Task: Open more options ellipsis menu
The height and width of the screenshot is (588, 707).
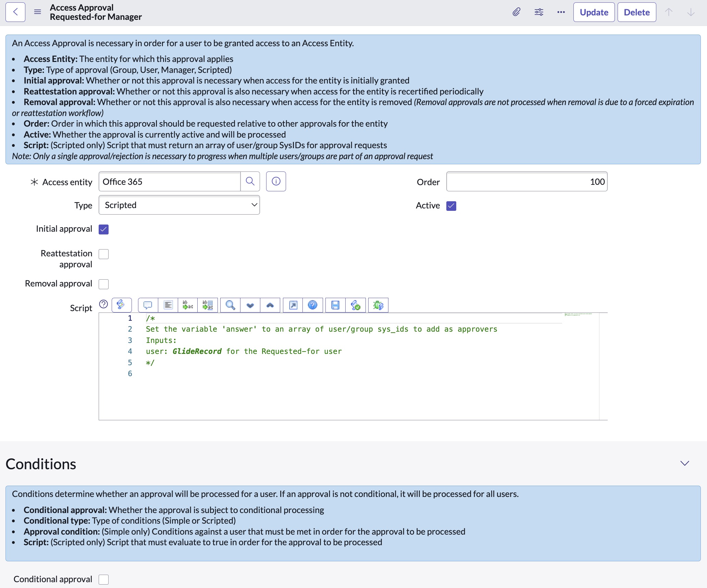Action: 561,12
